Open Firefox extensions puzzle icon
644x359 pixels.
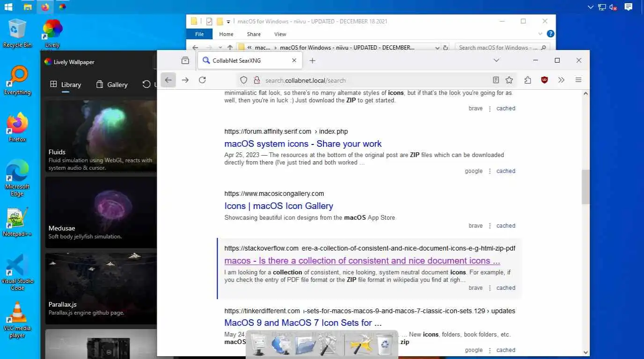coord(528,80)
